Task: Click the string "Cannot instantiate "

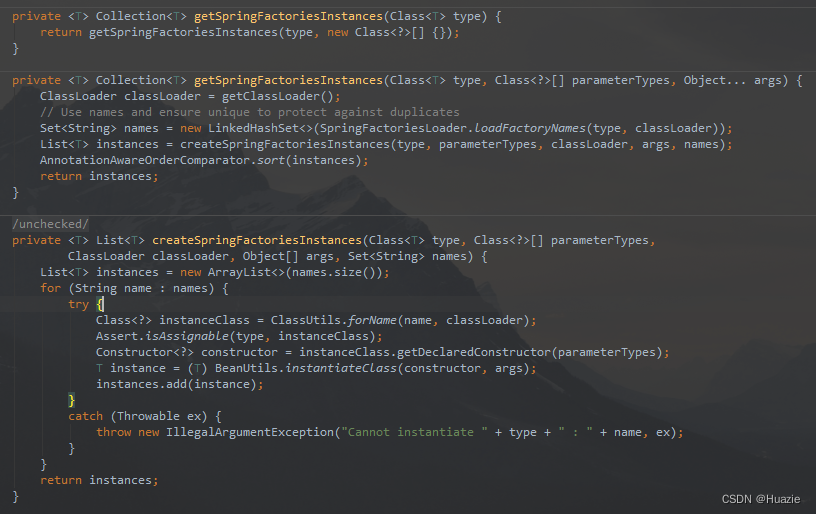Action: point(414,432)
